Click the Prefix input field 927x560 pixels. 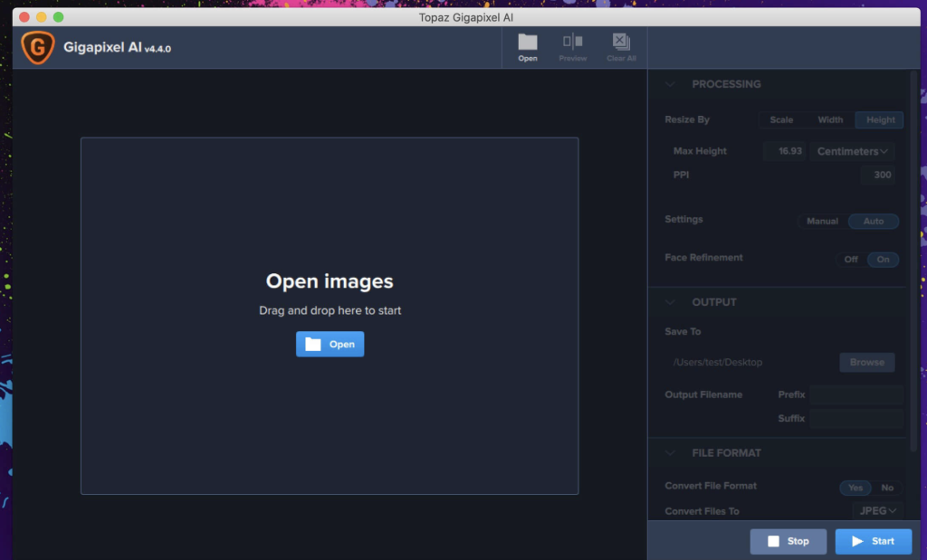[856, 394]
